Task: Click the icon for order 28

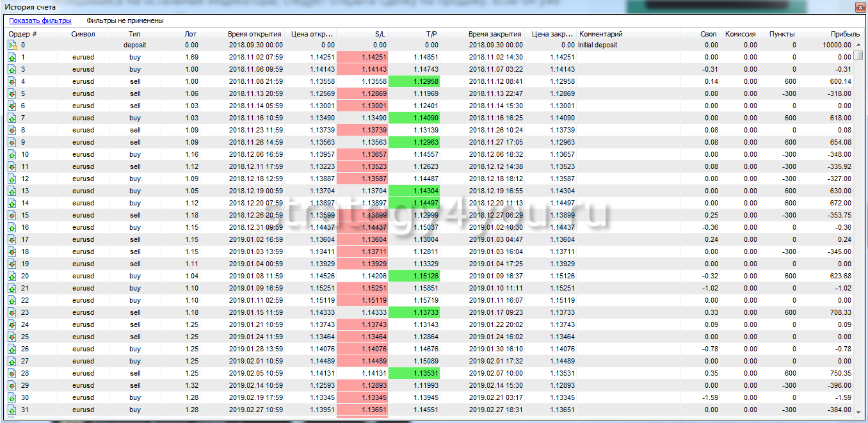Action: tap(12, 374)
